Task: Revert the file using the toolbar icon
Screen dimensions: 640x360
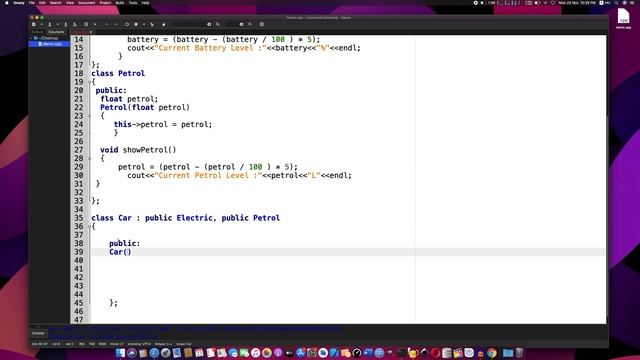Action: (x=86, y=24)
